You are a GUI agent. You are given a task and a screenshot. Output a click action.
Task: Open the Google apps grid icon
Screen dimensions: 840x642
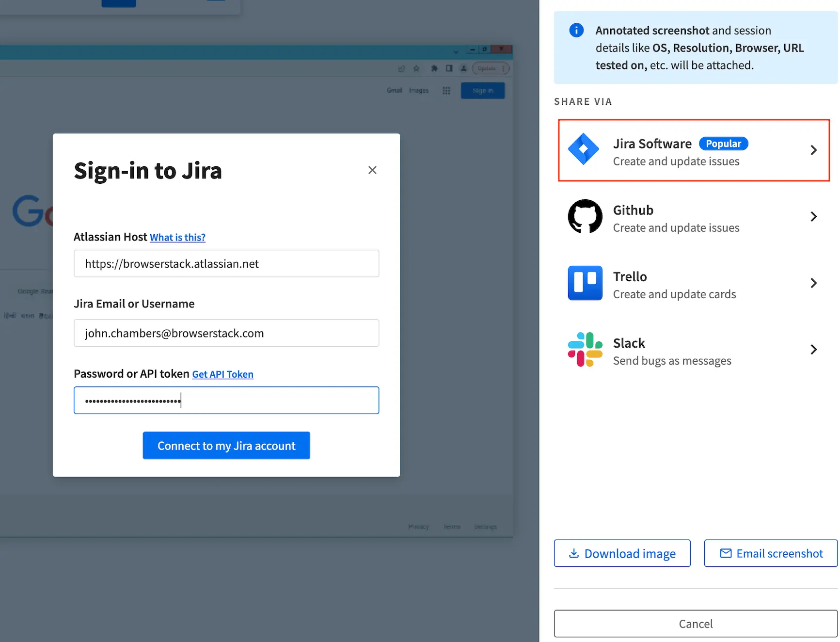(446, 90)
